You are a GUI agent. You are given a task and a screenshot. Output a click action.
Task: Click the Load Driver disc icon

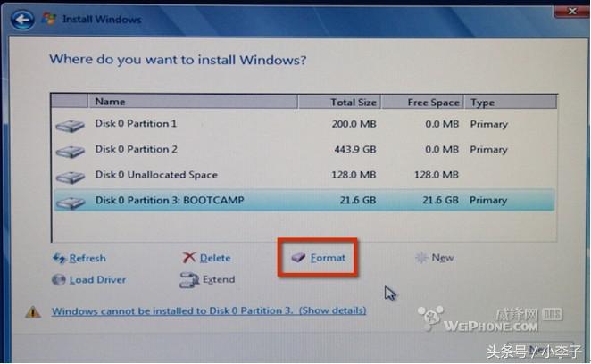click(x=58, y=280)
